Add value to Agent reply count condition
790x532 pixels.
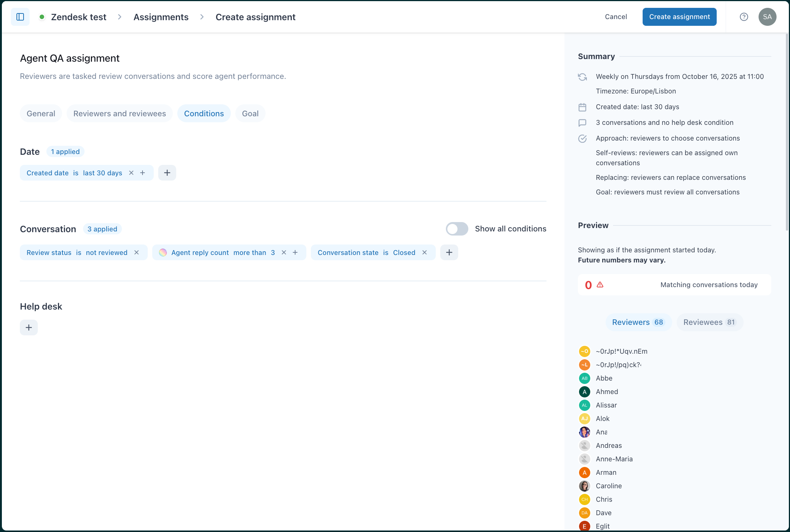295,252
